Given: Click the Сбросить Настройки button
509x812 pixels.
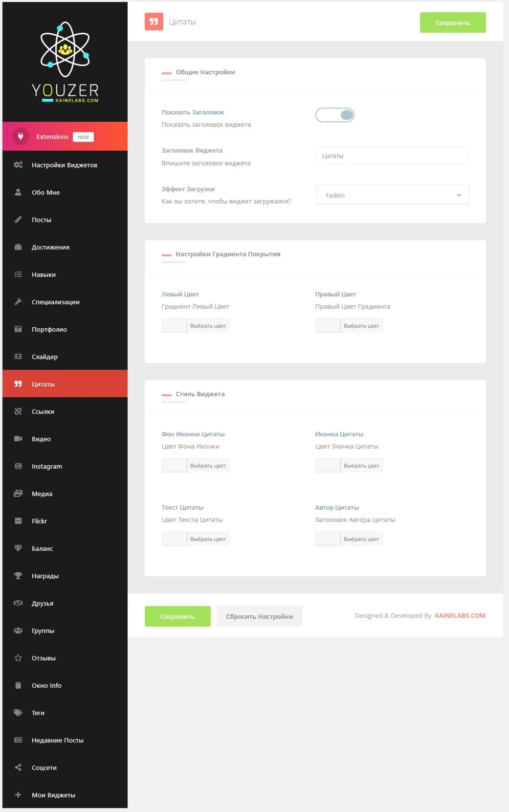Looking at the screenshot, I should (260, 616).
